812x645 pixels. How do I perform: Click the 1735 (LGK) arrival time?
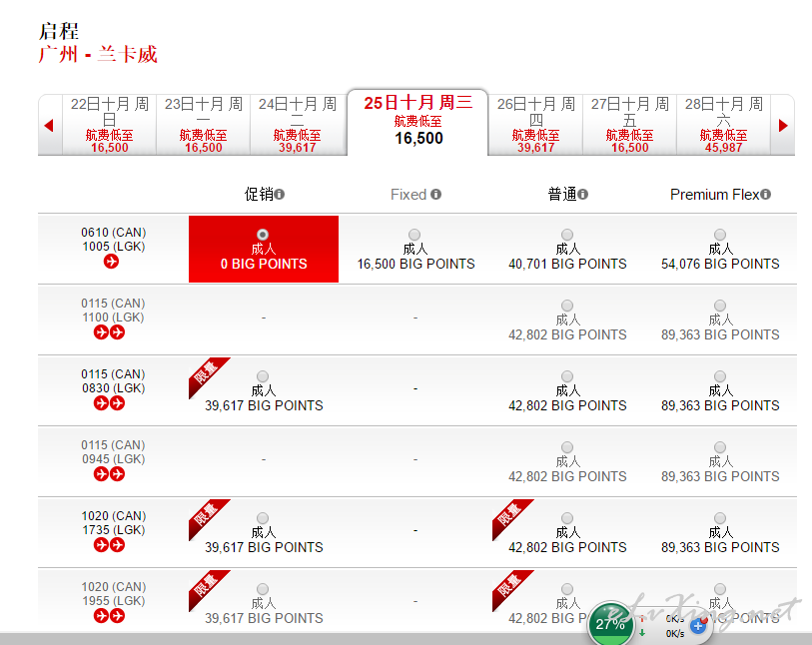114,530
